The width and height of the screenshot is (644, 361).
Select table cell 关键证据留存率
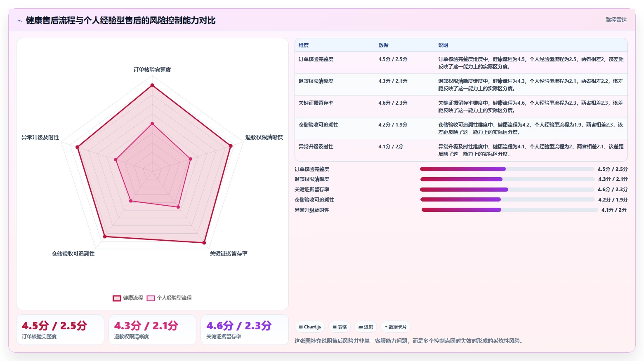[316, 103]
